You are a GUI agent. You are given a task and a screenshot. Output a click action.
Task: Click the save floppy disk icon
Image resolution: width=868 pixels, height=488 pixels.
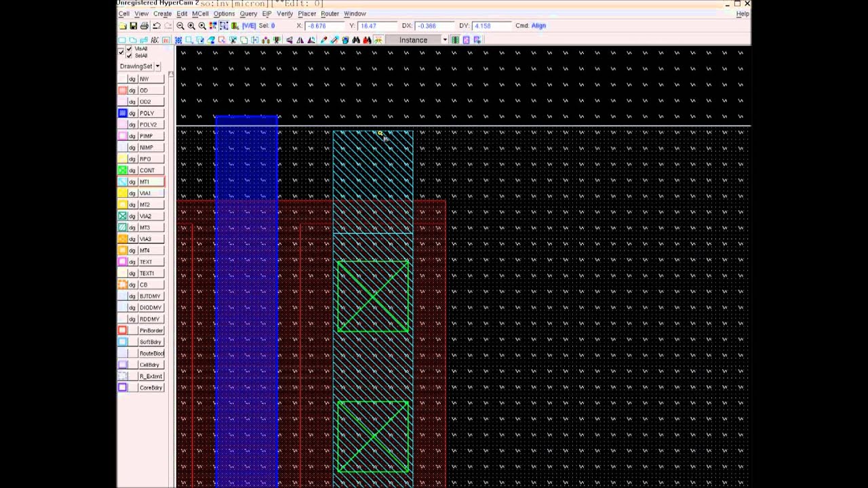point(134,26)
